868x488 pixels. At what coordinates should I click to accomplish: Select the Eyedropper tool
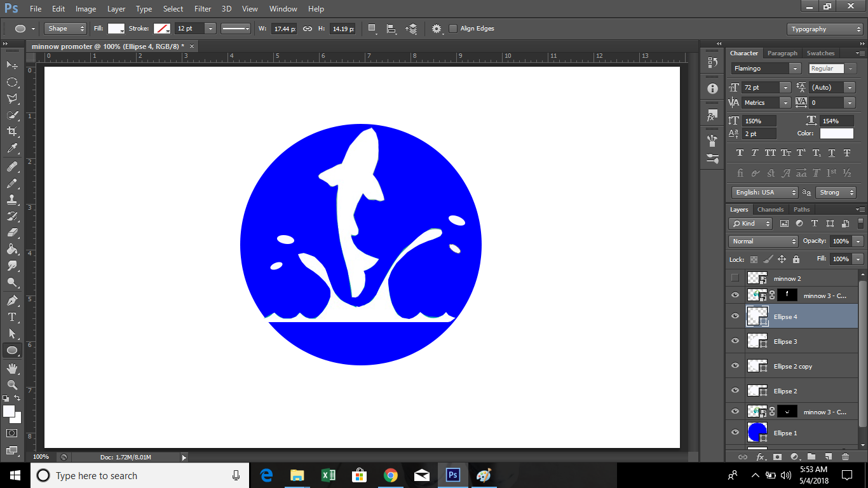point(12,148)
